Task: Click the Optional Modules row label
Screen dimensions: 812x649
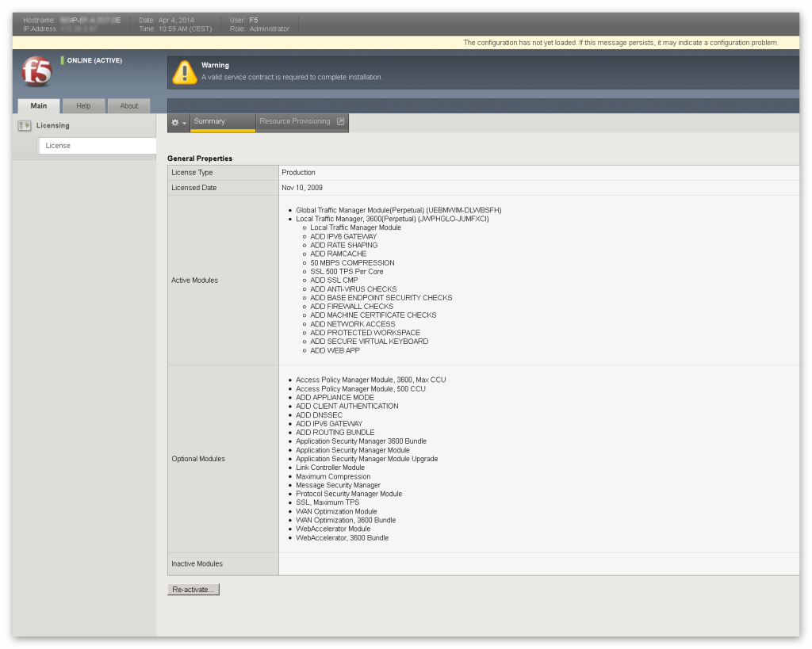Action: [x=198, y=459]
